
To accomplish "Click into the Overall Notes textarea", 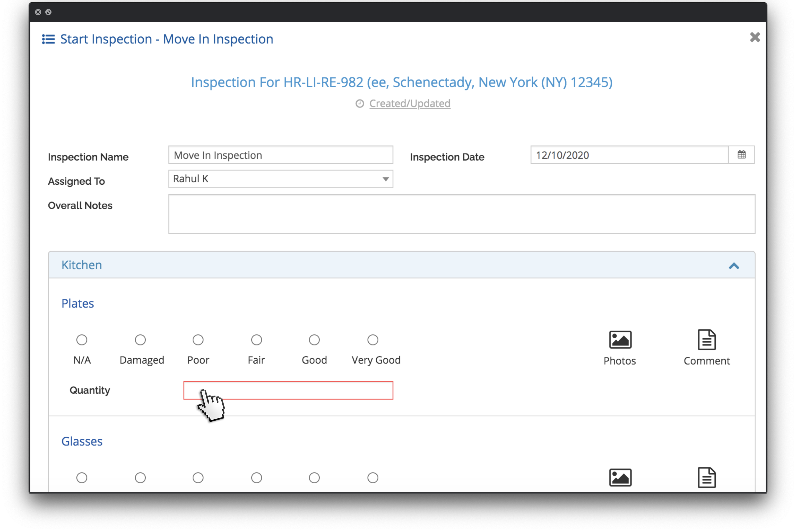I will [462, 214].
